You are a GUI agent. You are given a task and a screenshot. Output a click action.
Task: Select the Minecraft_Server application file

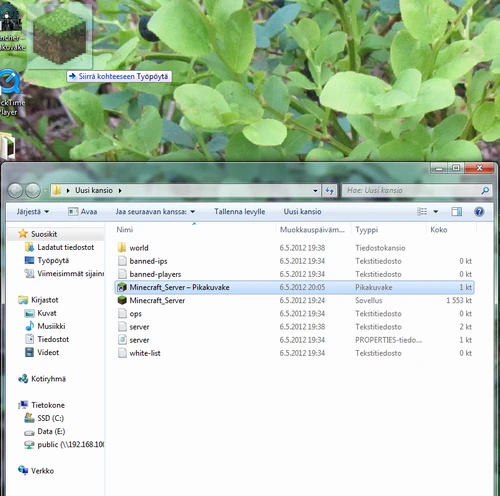(157, 300)
